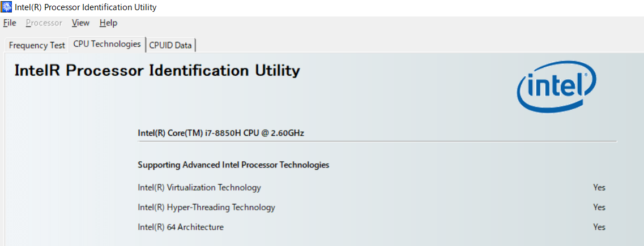Click the separator line beneath the processor name
The width and height of the screenshot is (644, 246).
tap(377, 141)
